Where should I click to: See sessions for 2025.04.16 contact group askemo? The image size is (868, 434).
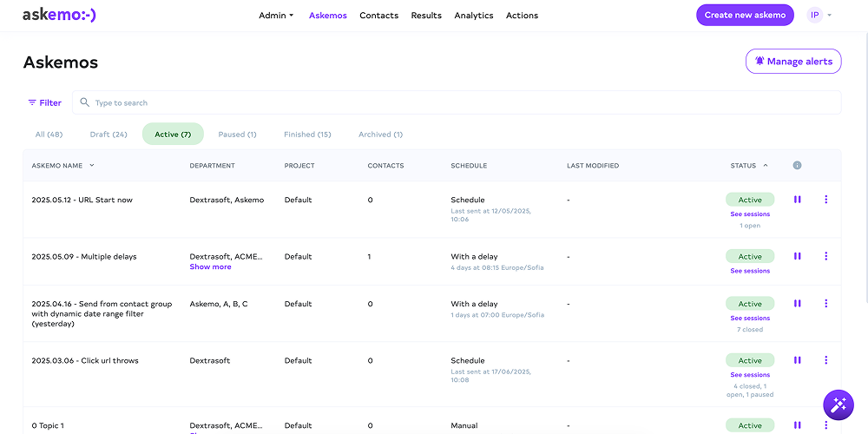tap(750, 319)
